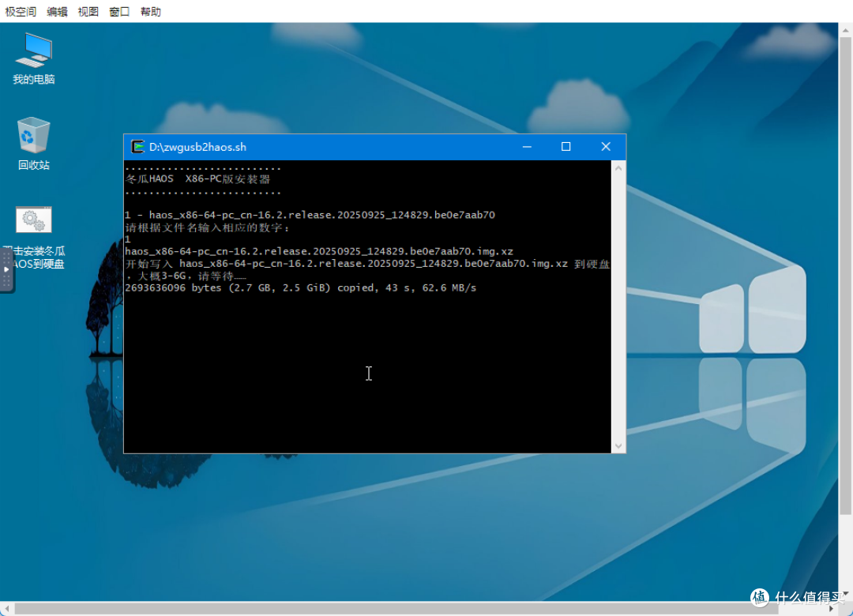
Task: Open the 我的电脑 desktop icon
Action: tap(34, 58)
